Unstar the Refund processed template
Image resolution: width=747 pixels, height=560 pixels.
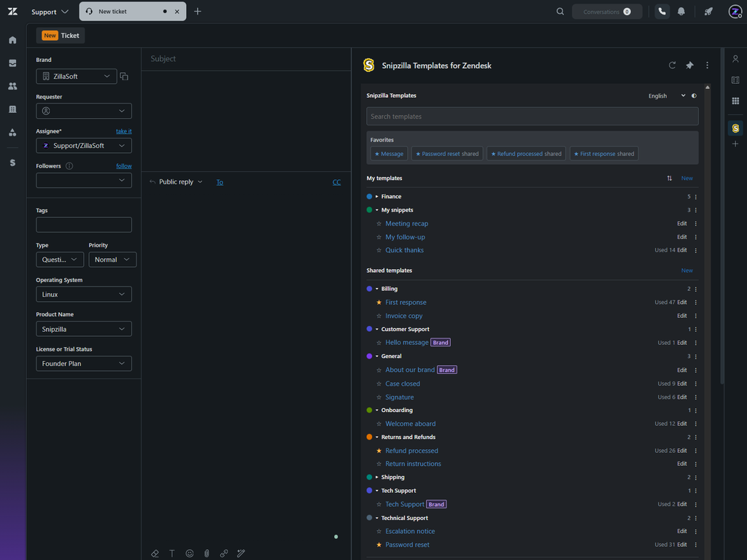pyautogui.click(x=379, y=451)
